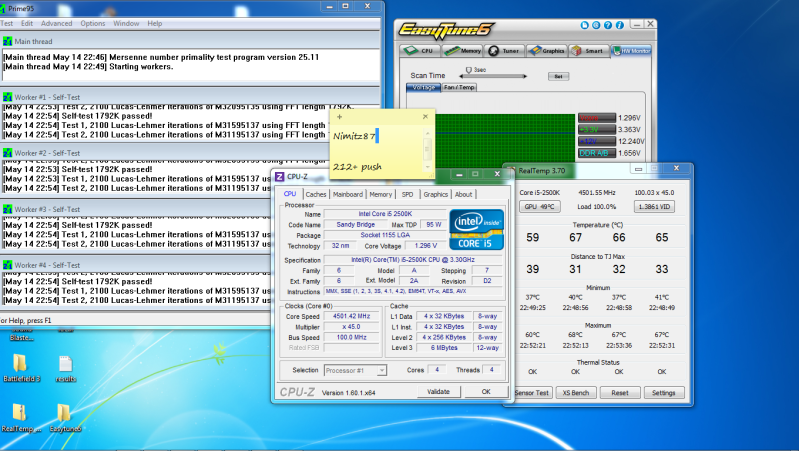Switch to the Caches tab in CPU-Z

point(316,194)
